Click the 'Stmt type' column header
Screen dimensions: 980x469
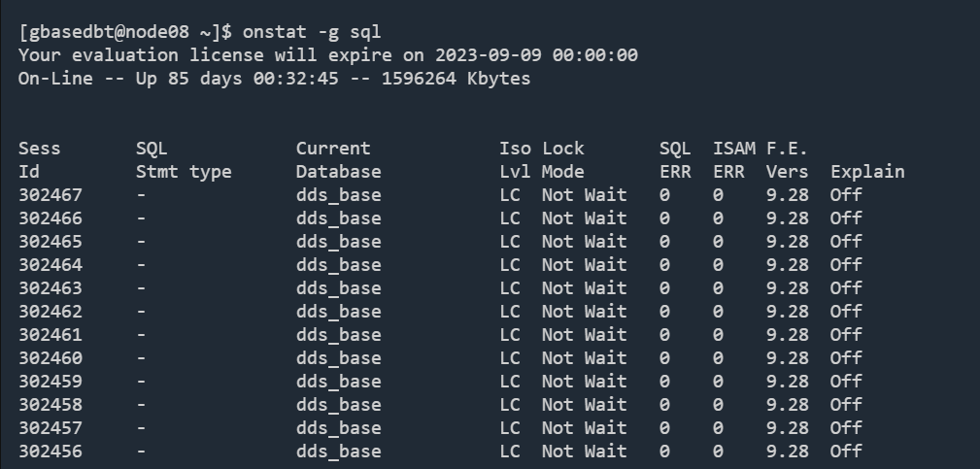click(x=184, y=172)
